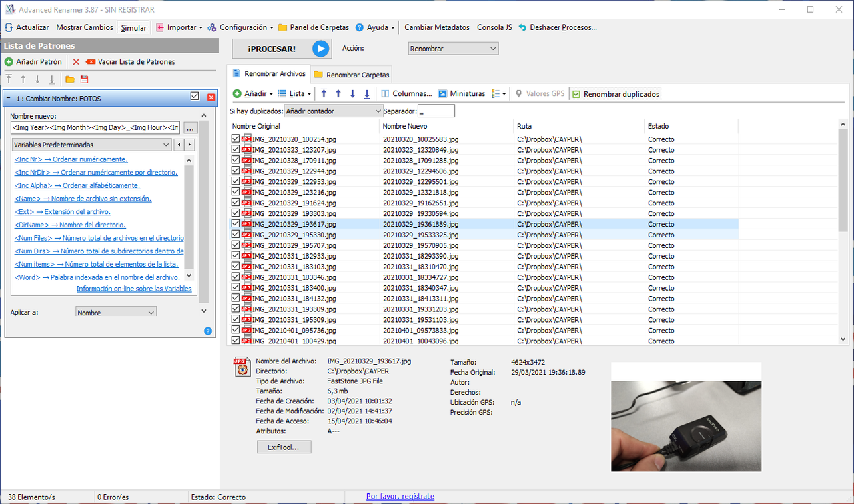Click the Nombre nuevo text field
The image size is (854, 504).
pos(95,127)
